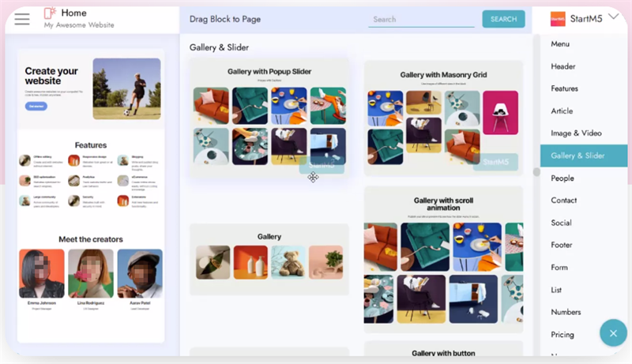Choose the plain Gallery block
The width and height of the screenshot is (632, 364).
coord(269,259)
